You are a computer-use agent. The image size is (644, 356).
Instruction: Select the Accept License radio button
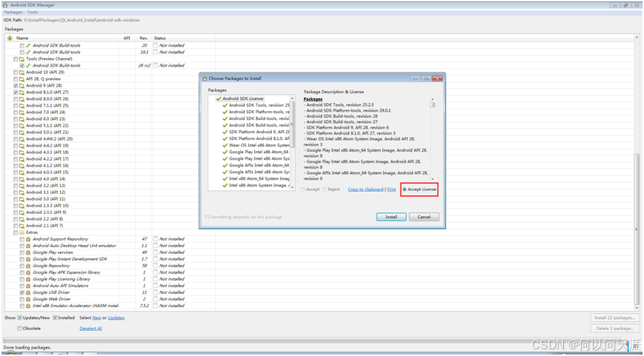pyautogui.click(x=405, y=189)
